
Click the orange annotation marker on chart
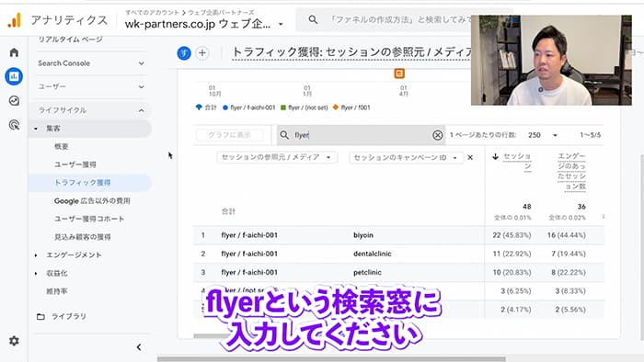click(399, 74)
